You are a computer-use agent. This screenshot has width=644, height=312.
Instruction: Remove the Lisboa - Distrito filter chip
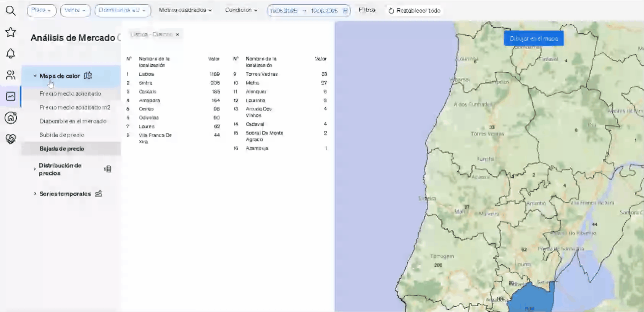pyautogui.click(x=178, y=34)
